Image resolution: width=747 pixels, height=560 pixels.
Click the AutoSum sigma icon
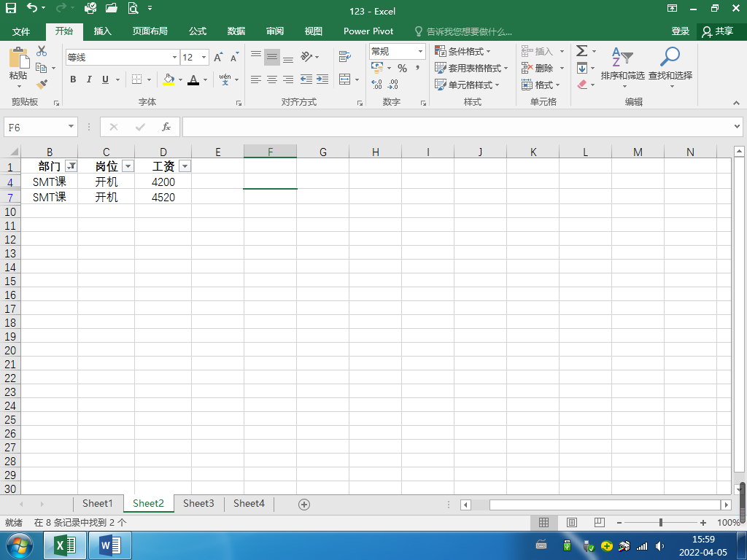(581, 51)
